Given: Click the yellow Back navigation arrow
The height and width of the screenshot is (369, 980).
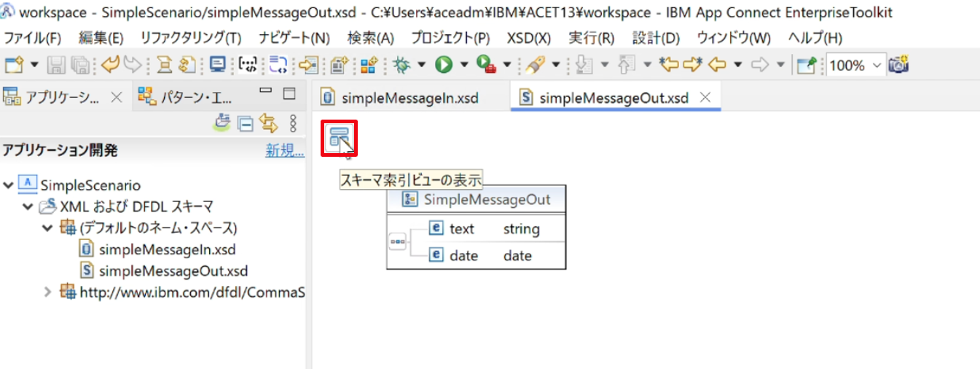Looking at the screenshot, I should (718, 65).
